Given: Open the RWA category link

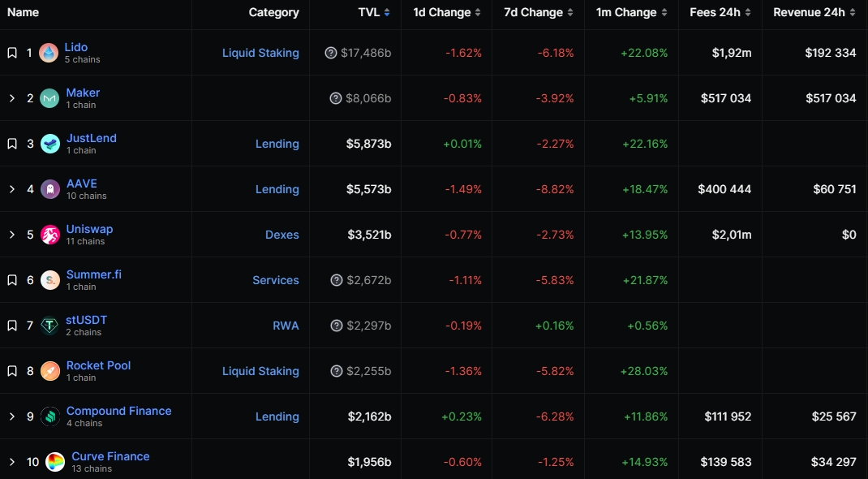Looking at the screenshot, I should pyautogui.click(x=286, y=326).
